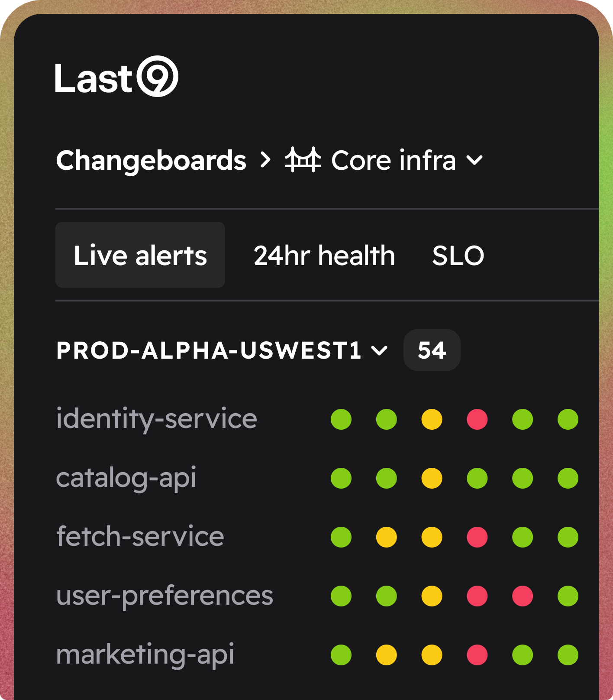Collapse the PROD-ALPHA-USWEST1 cluster chevron
The width and height of the screenshot is (613, 700).
tap(380, 350)
